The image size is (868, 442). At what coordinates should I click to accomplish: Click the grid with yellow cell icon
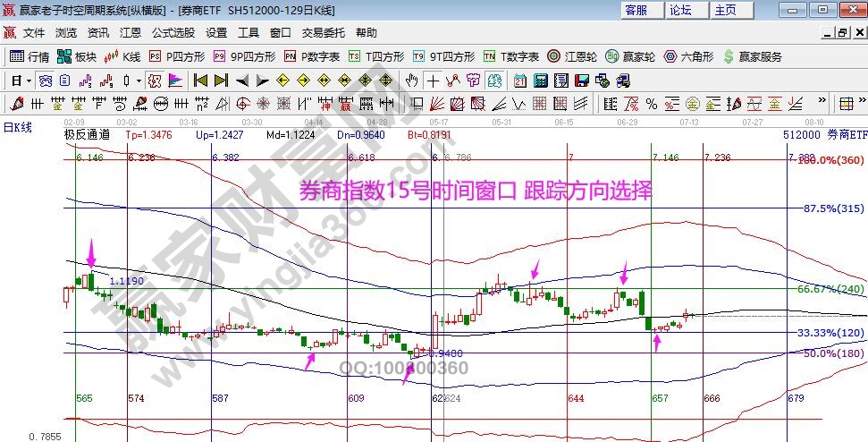(846, 103)
